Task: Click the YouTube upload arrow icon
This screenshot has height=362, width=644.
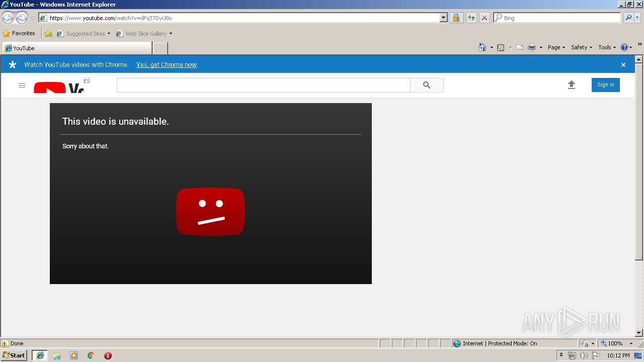Action: pyautogui.click(x=572, y=85)
